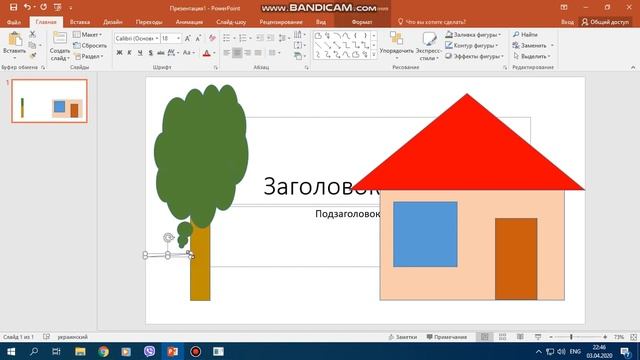The image size is (640, 360).
Task: Switch to Normal view in status bar
Action: 484,337
